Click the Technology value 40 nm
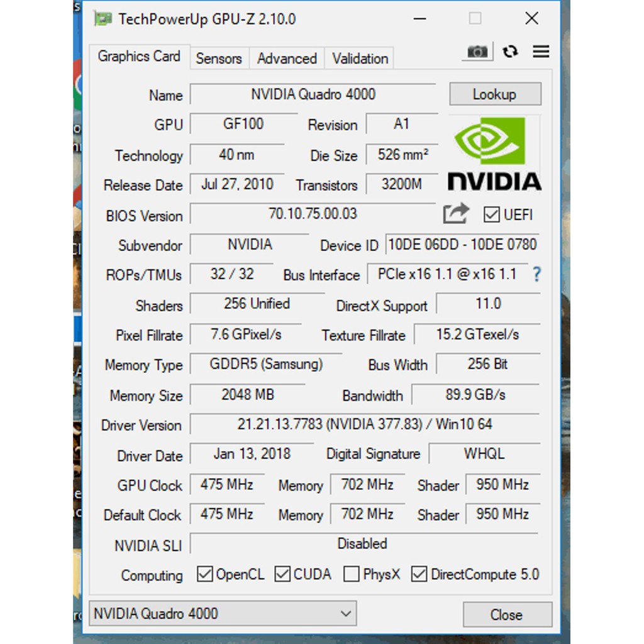 236,155
